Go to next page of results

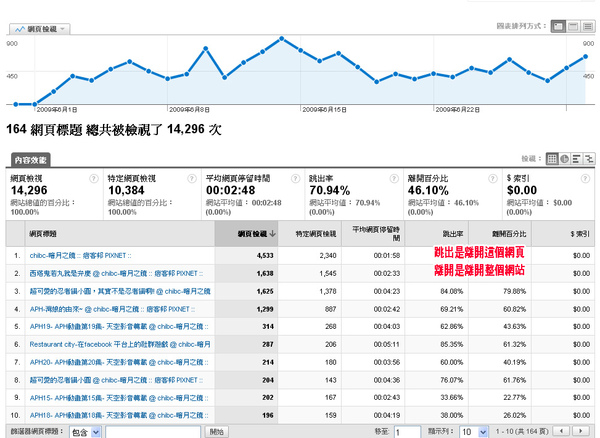[581, 431]
